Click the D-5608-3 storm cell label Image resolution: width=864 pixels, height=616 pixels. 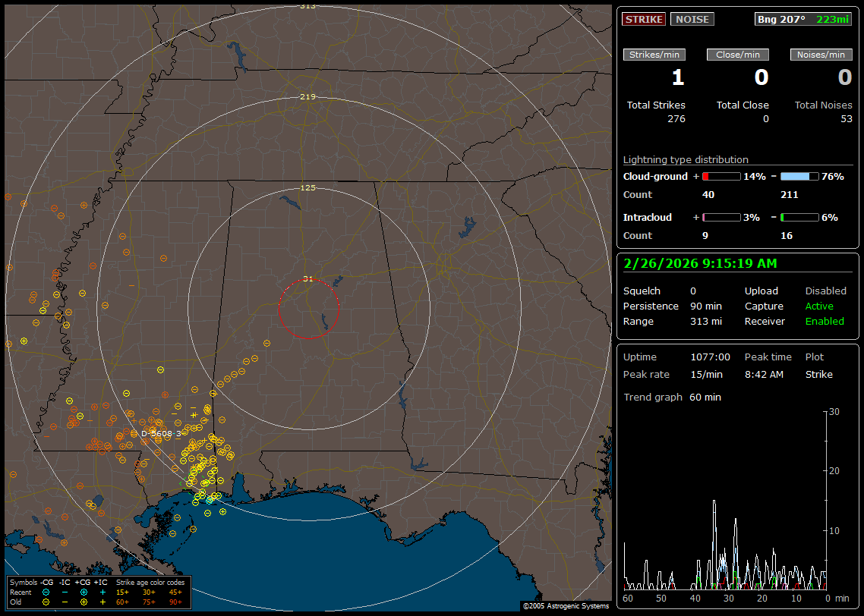coord(161,433)
